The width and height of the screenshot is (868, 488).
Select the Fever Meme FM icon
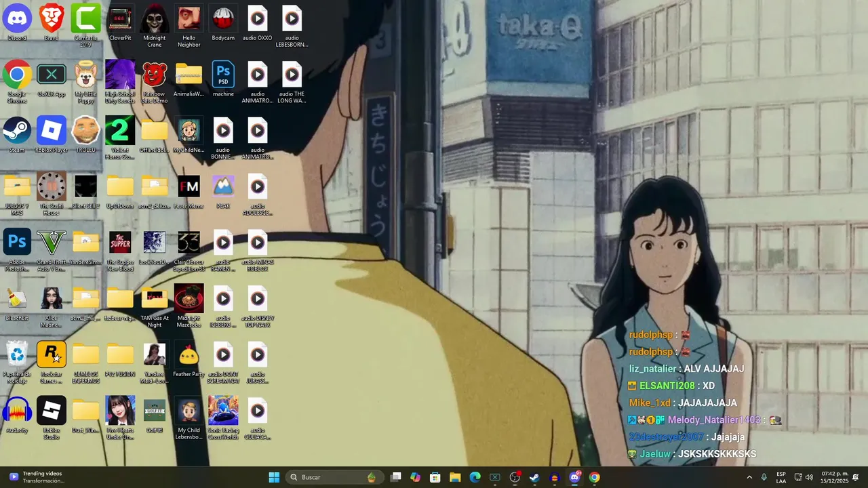click(189, 191)
